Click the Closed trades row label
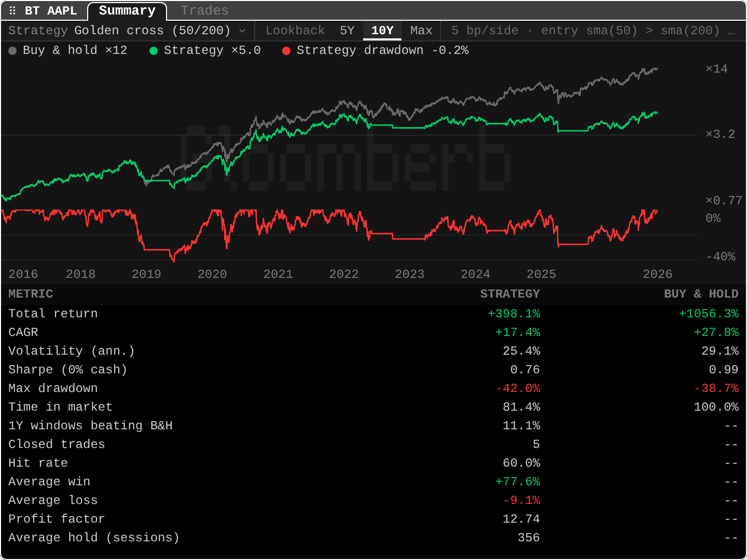The image size is (747, 560). (57, 444)
